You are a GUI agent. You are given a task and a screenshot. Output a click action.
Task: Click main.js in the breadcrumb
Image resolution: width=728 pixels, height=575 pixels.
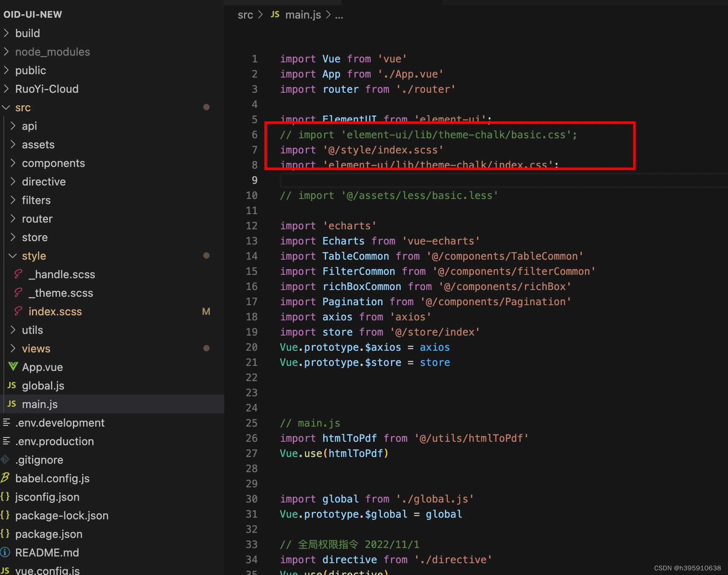click(303, 15)
